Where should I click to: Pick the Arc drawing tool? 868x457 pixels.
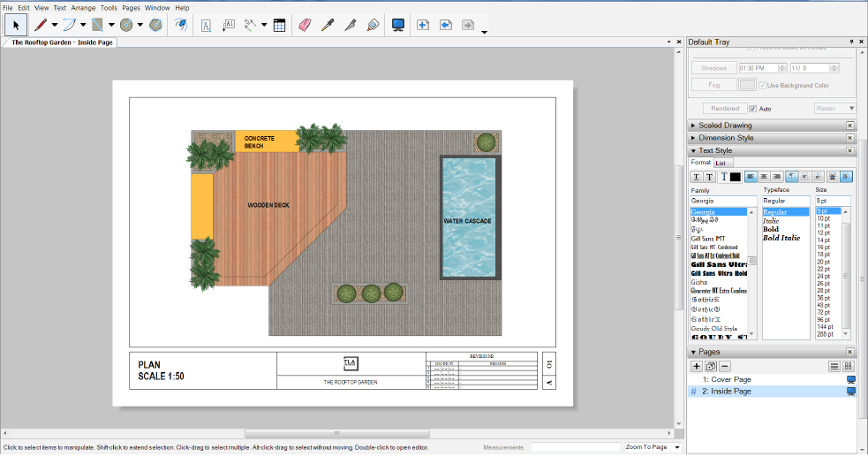(70, 25)
